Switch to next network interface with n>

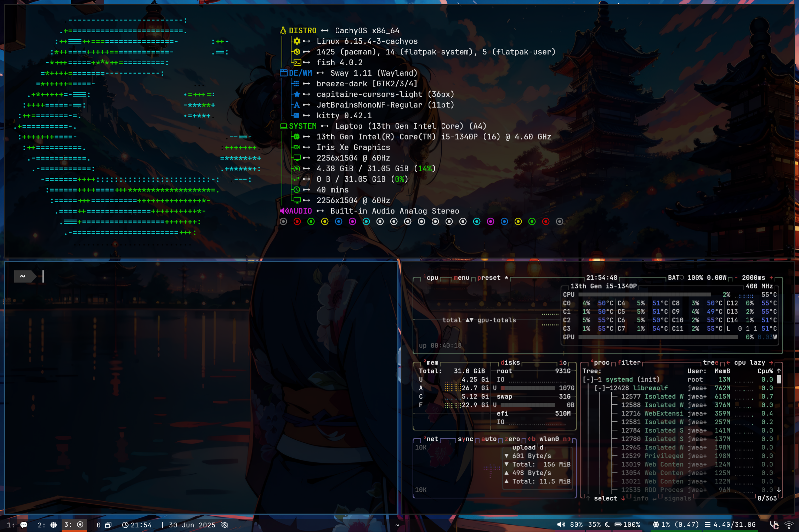tap(567, 439)
